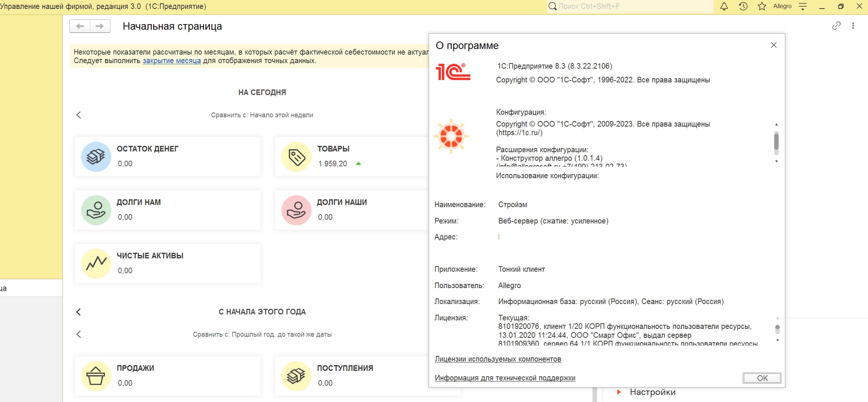Open the service settings menu icon

click(803, 6)
